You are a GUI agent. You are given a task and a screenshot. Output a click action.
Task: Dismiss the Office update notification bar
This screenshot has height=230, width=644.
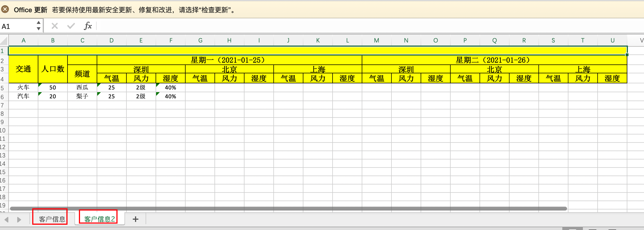pyautogui.click(x=5, y=10)
